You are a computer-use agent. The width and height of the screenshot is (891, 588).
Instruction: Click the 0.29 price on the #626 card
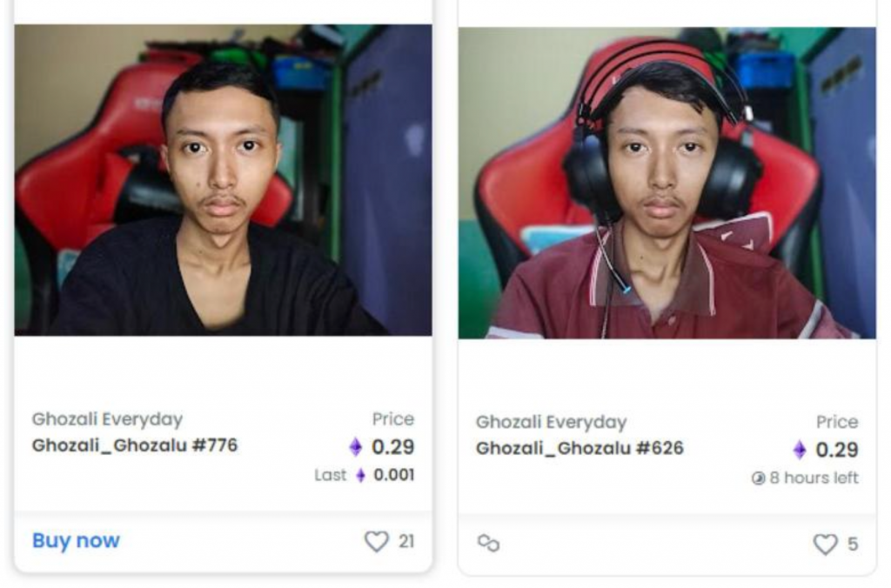point(837,450)
